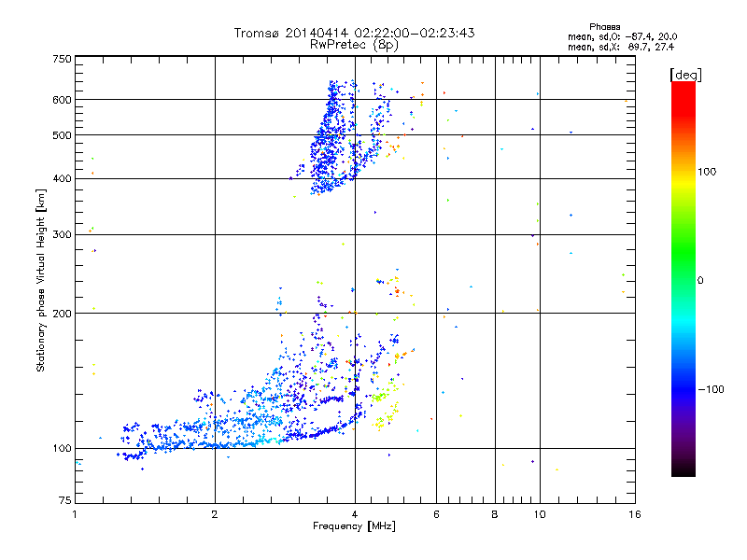Screen dimensions: 747x560
Task: Click the '75' y-axis tick label
Action: (65, 500)
